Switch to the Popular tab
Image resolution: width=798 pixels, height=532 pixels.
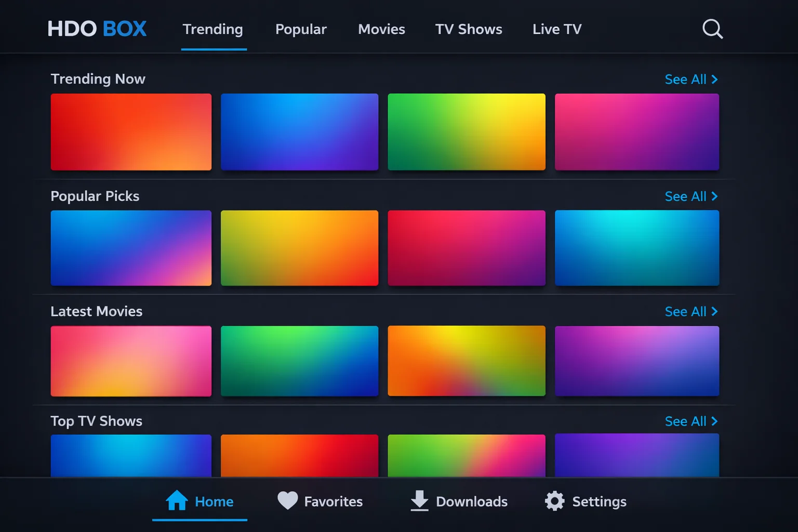[301, 30]
